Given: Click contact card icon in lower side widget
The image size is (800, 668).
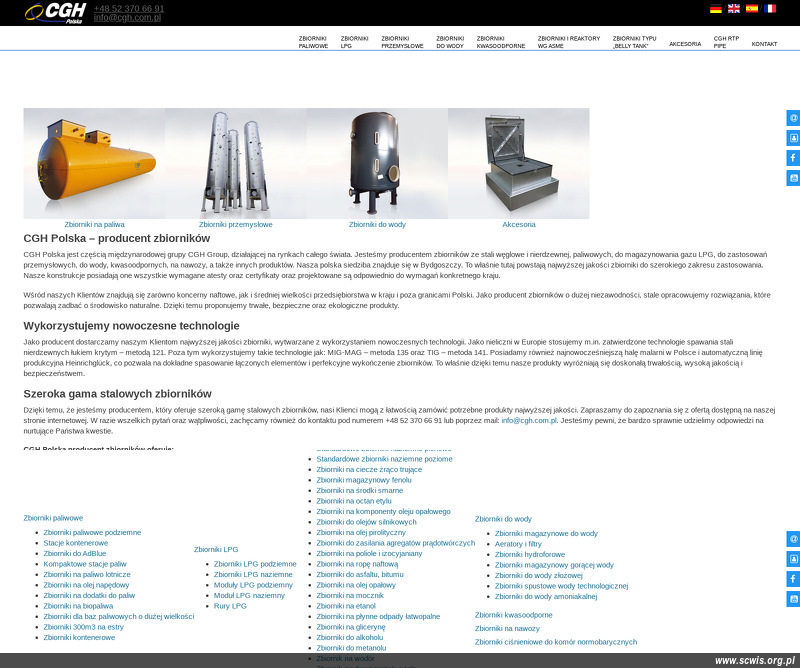Looking at the screenshot, I should point(793,559).
